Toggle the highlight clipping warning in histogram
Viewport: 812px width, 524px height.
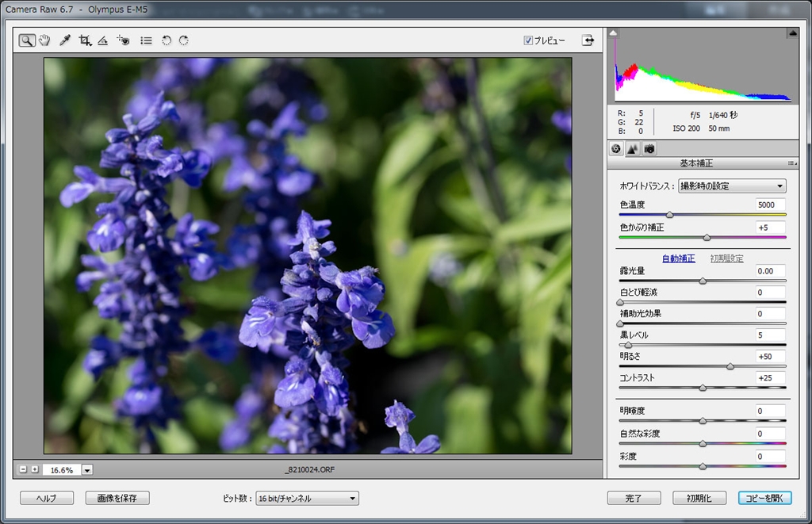pyautogui.click(x=792, y=33)
